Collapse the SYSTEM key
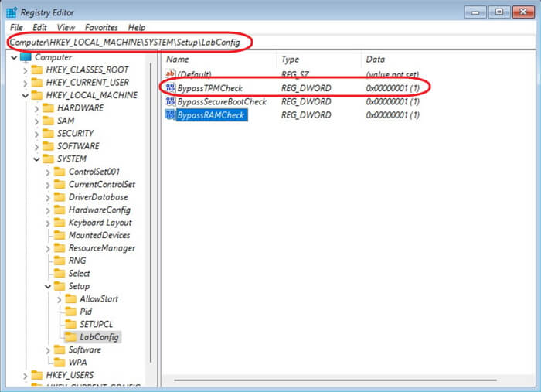 pos(36,159)
